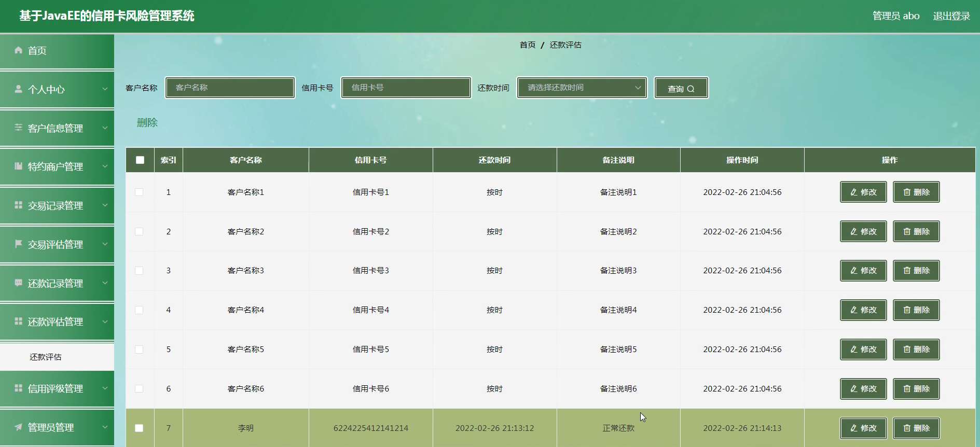Screen dimensions: 980x447
Task: Toggle the select-all checkbox in table header
Action: coord(140,160)
